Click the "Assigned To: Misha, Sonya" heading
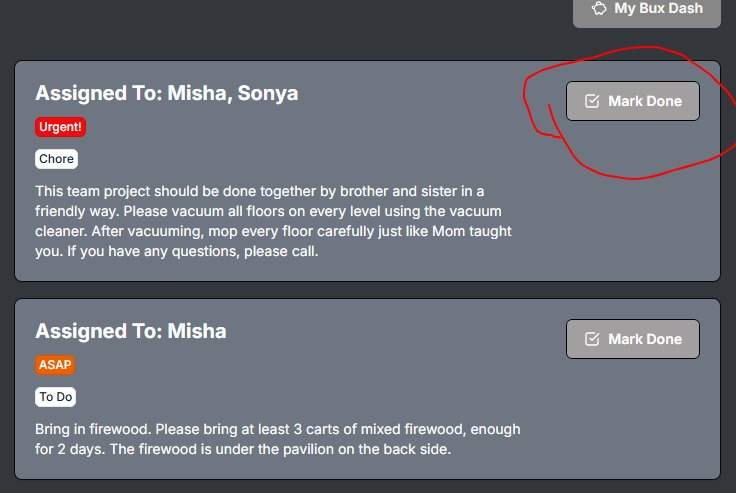 coord(166,93)
